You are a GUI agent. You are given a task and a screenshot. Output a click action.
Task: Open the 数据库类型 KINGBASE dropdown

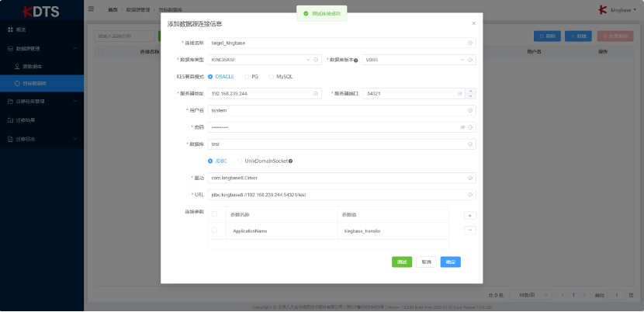[265, 60]
